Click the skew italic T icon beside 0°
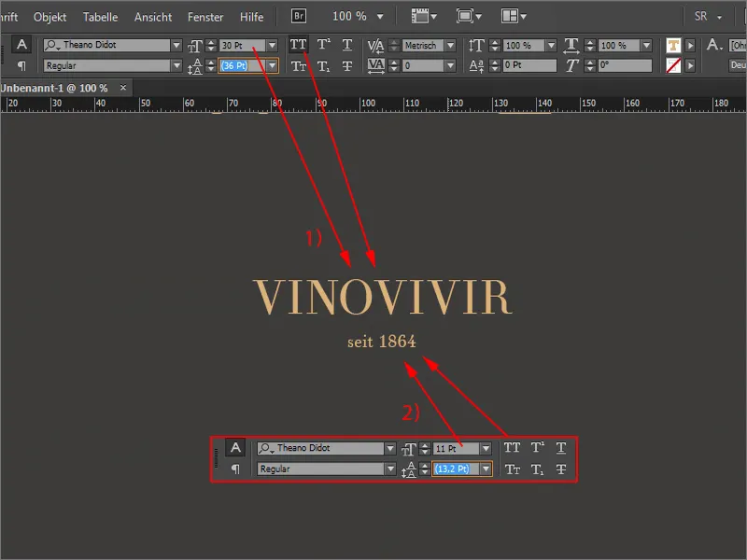This screenshot has width=747, height=560. [x=571, y=65]
